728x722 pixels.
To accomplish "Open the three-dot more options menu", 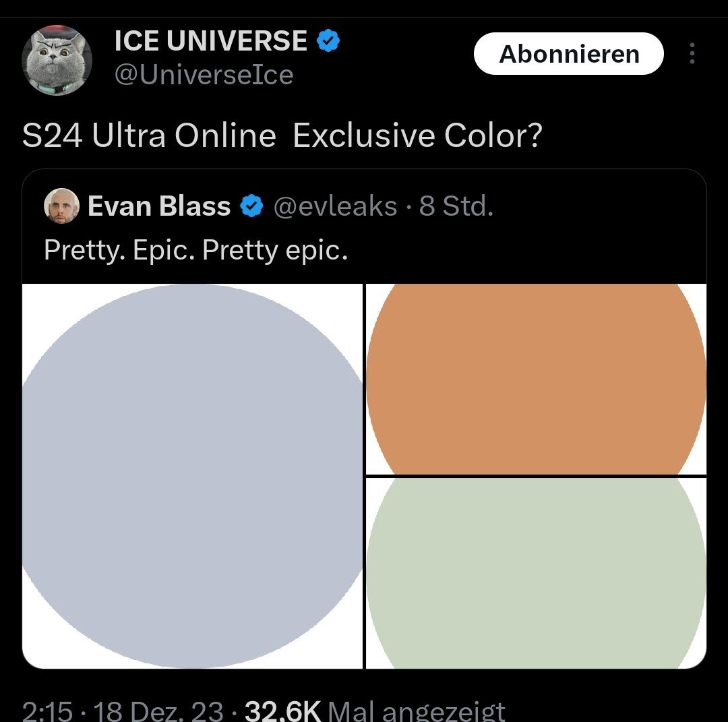I will (692, 54).
